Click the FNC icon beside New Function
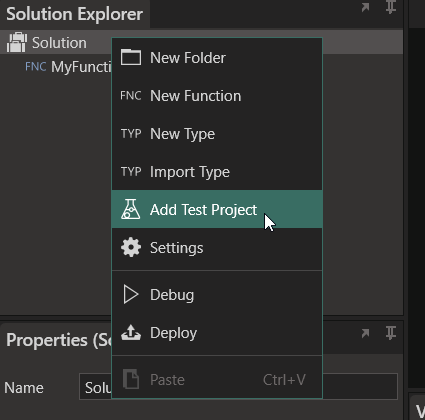Image resolution: width=425 pixels, height=420 pixels. click(x=131, y=96)
